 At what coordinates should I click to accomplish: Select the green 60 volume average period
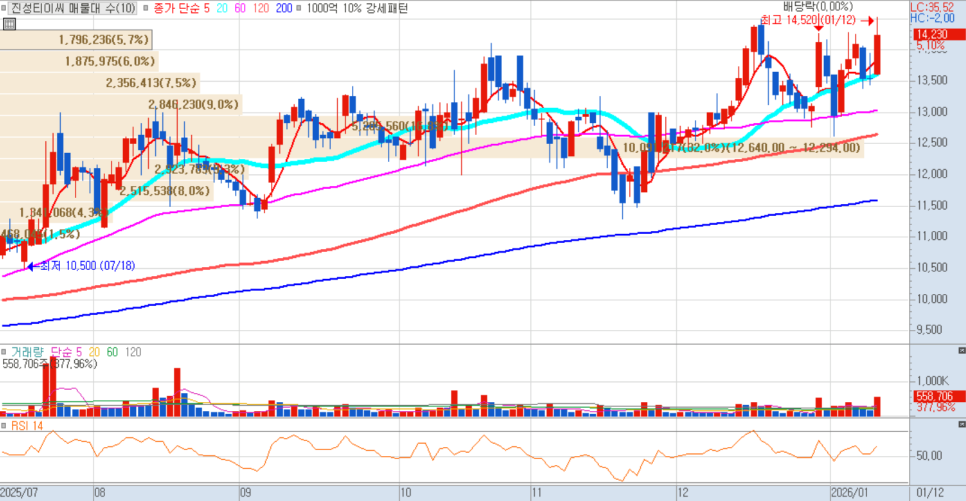(112, 352)
